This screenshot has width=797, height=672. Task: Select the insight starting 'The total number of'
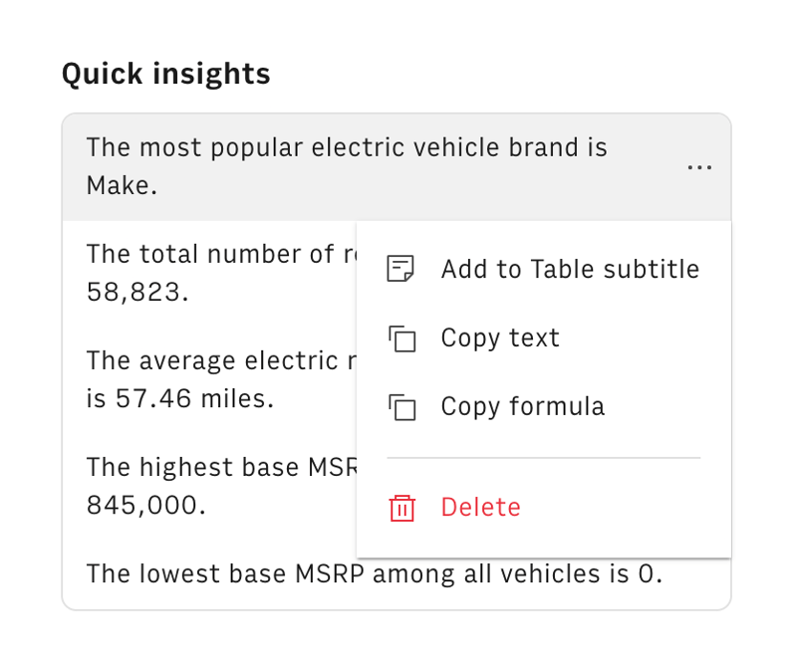[x=209, y=274]
